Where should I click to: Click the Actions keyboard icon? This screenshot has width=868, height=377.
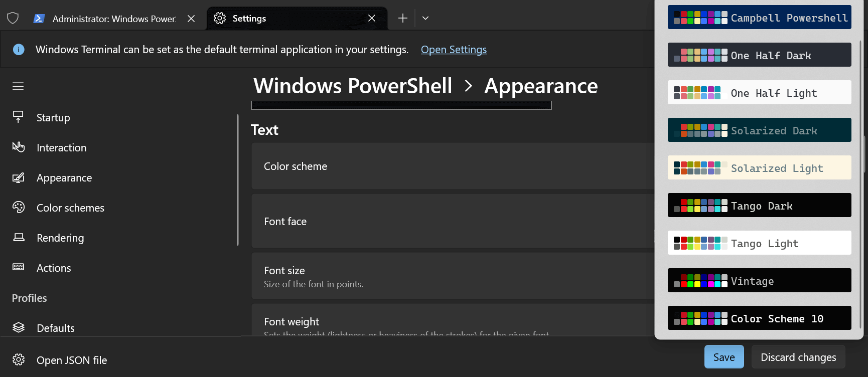pos(19,267)
